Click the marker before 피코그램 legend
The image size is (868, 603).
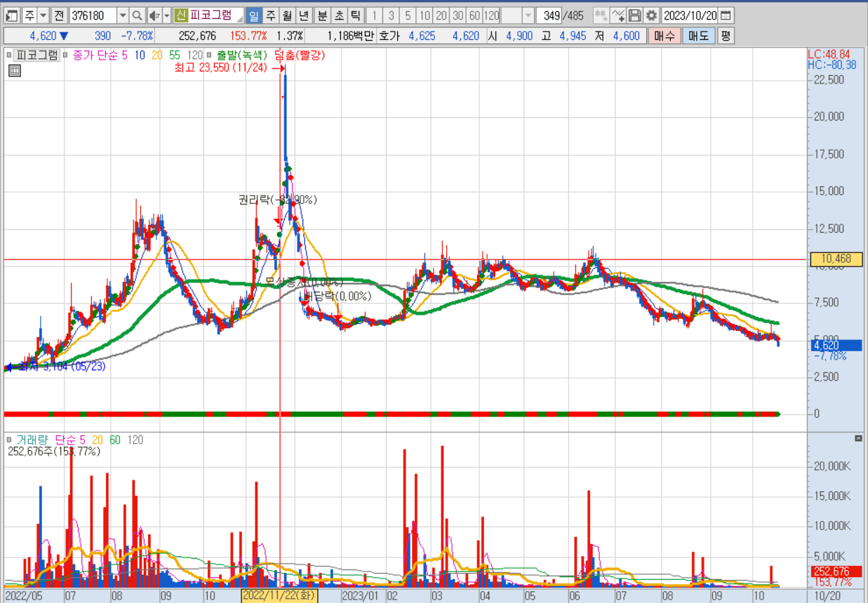(8, 55)
